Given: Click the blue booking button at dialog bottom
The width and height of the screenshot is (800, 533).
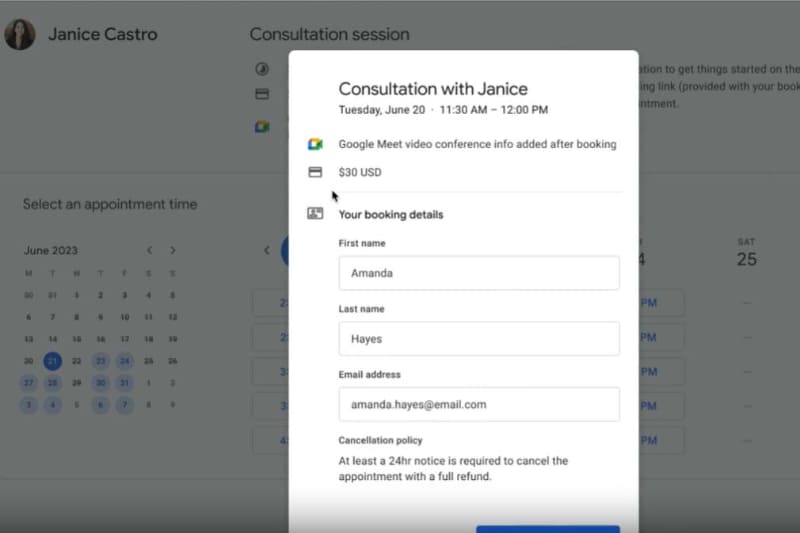Looking at the screenshot, I should coord(548,529).
